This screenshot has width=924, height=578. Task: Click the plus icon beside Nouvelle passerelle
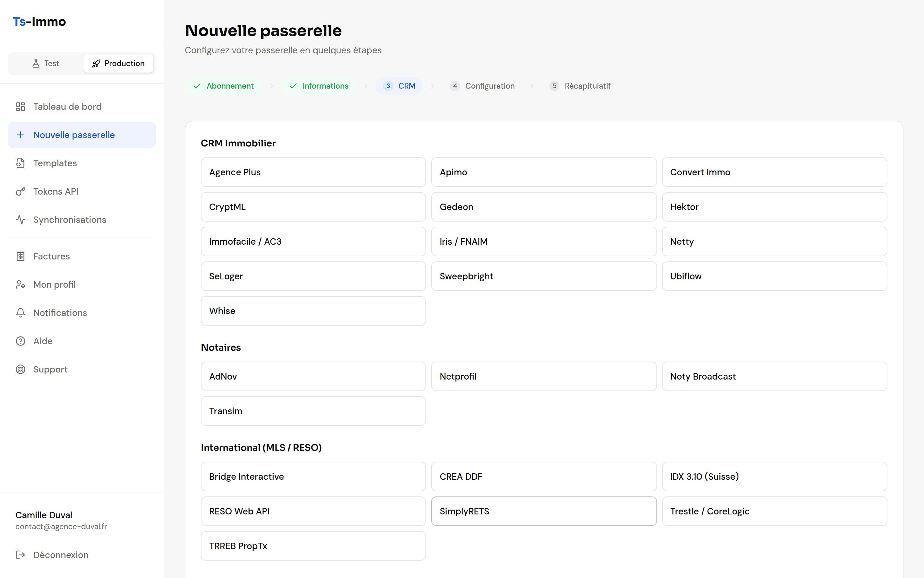coord(21,135)
